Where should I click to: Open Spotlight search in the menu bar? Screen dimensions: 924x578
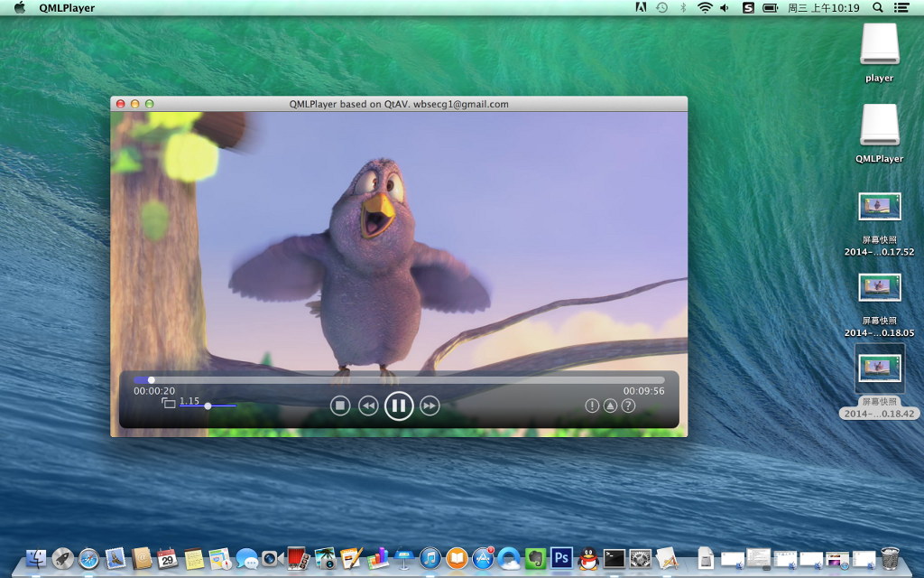click(878, 7)
